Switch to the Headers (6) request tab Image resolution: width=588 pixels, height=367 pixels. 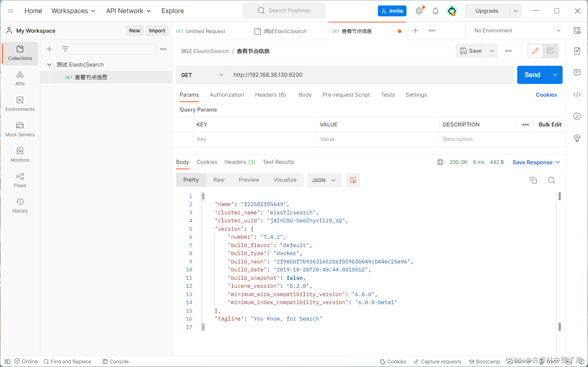pos(270,95)
